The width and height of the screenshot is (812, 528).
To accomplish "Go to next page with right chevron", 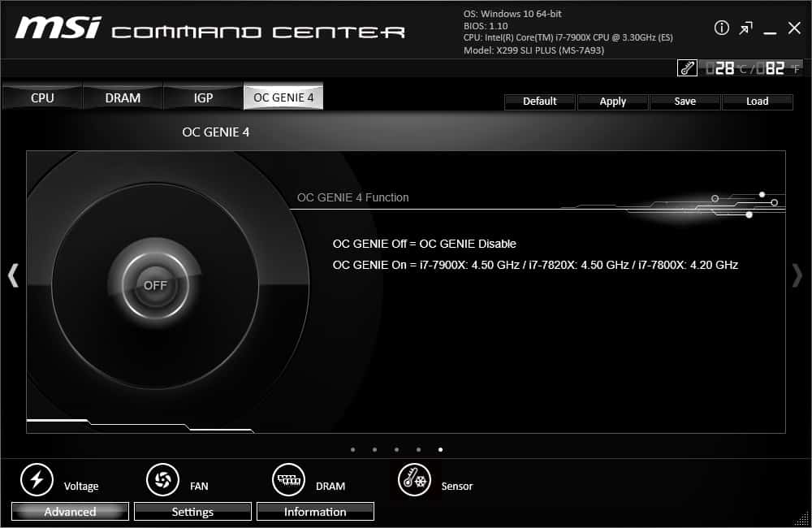I will click(x=797, y=275).
